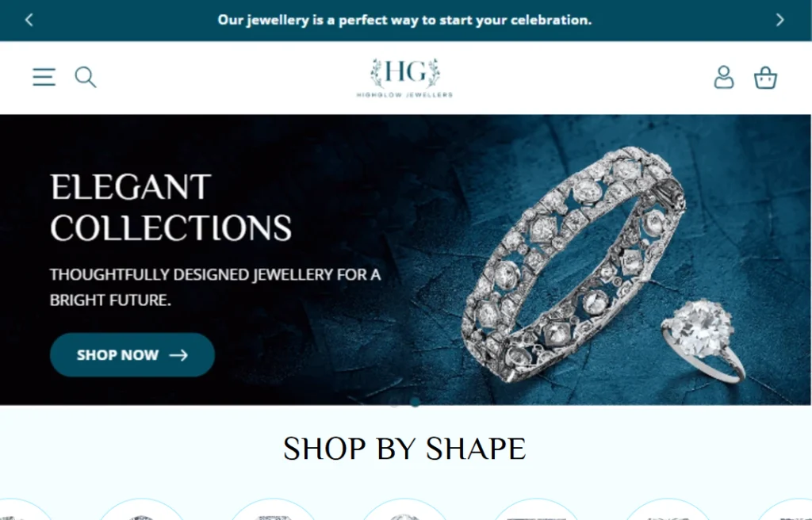Select the inactive light carousel dot
The width and height of the screenshot is (812, 520).
click(x=395, y=403)
